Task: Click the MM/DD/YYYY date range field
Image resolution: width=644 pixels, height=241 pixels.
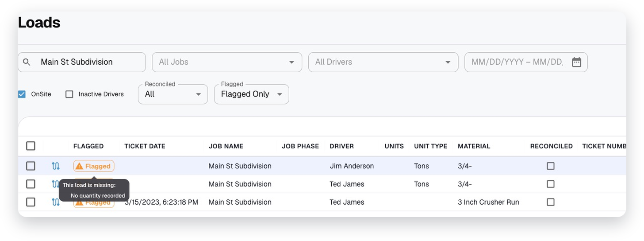Action: [526, 62]
